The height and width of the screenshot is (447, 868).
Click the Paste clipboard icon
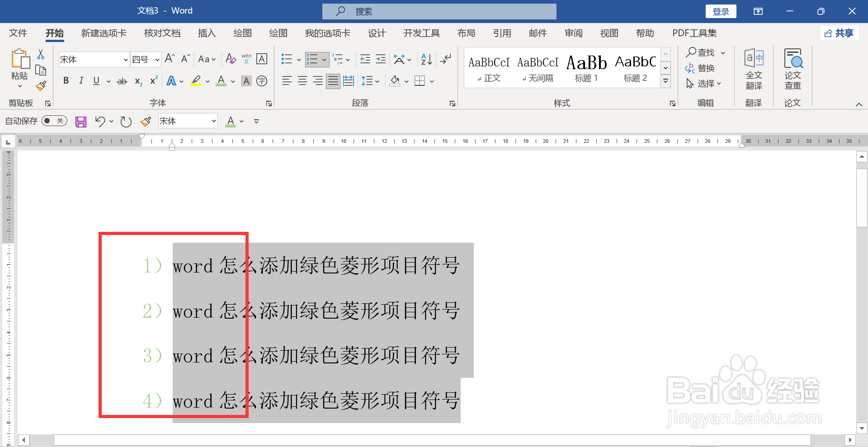pyautogui.click(x=20, y=59)
